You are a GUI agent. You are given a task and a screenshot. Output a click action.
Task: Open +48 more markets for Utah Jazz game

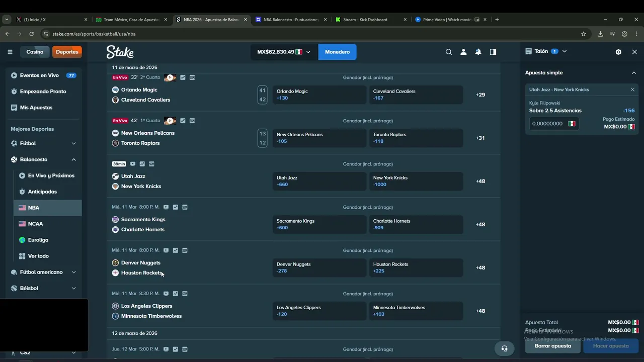[x=480, y=181]
